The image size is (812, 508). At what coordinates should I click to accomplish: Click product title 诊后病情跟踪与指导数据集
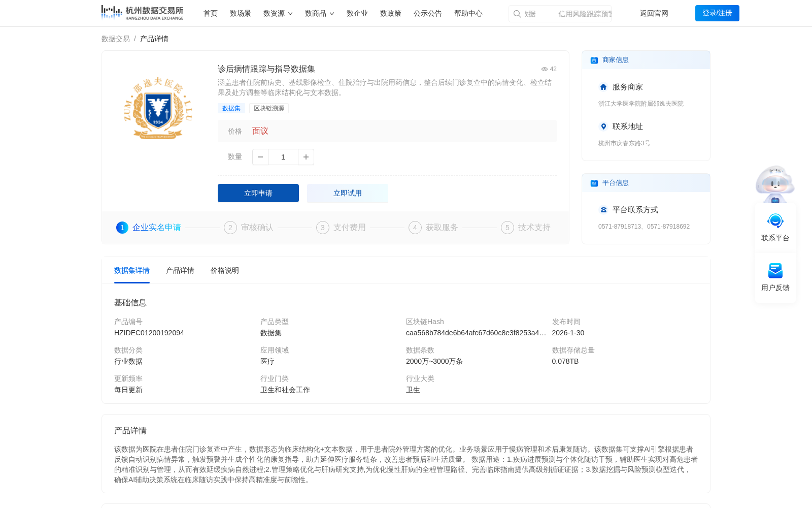pos(266,69)
